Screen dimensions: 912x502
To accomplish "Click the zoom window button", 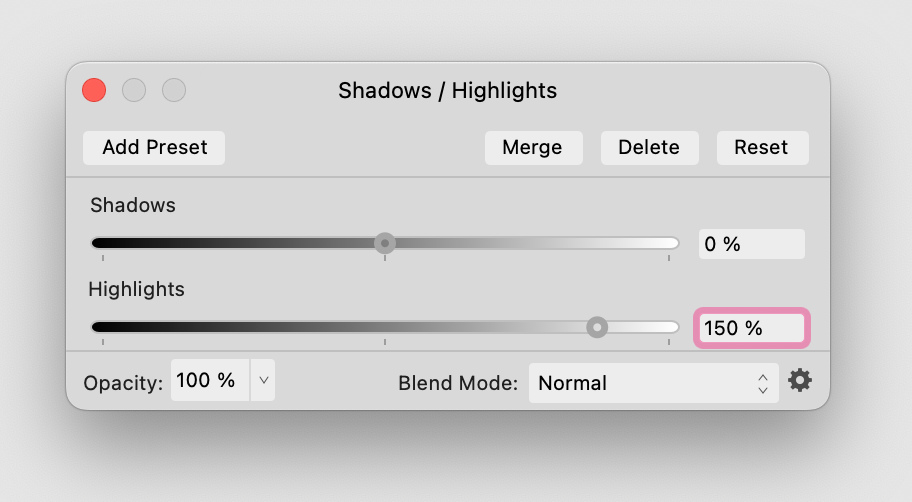I will pos(174,90).
